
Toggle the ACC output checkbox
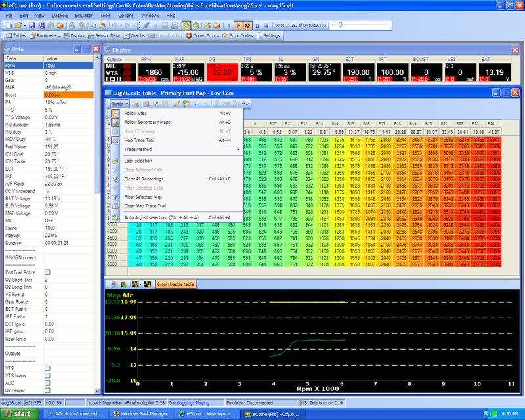click(x=47, y=383)
